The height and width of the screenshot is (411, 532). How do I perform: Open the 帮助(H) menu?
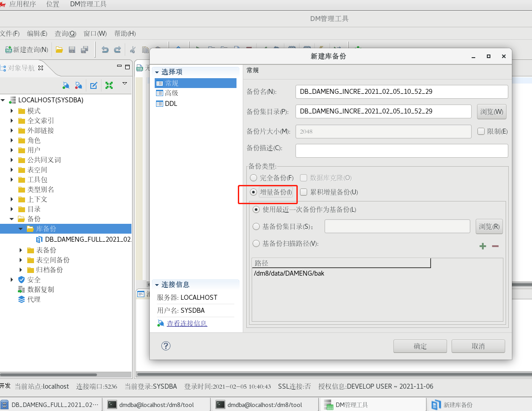tap(125, 34)
